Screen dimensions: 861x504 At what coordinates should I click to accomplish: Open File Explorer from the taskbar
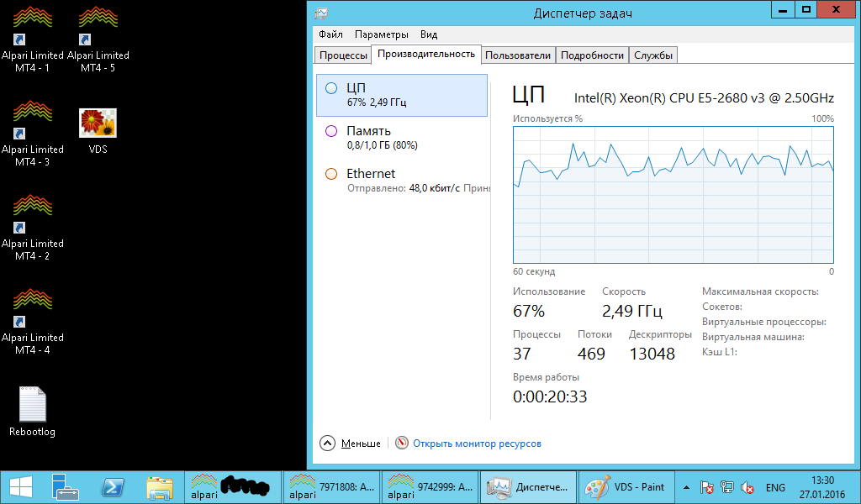(160, 487)
